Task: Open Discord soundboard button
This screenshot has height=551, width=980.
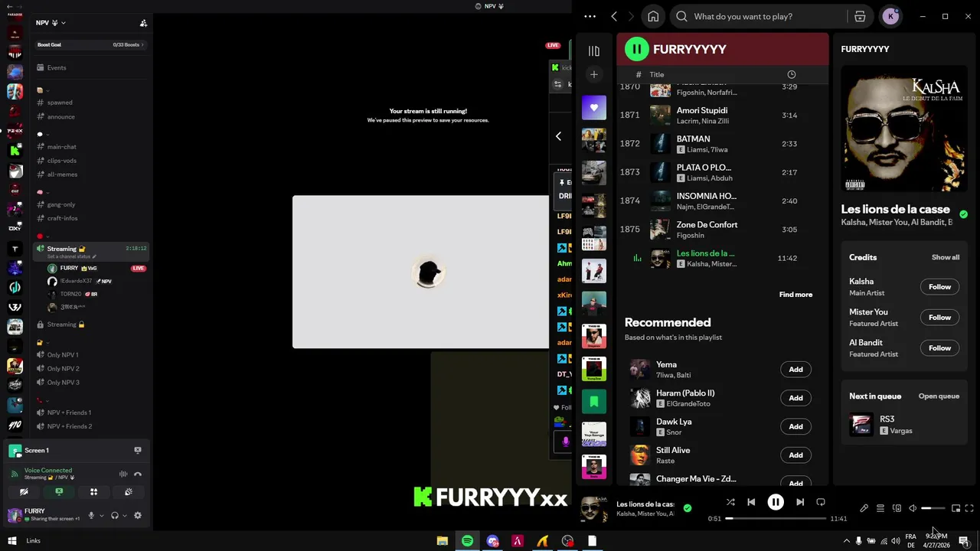Action: (x=129, y=492)
